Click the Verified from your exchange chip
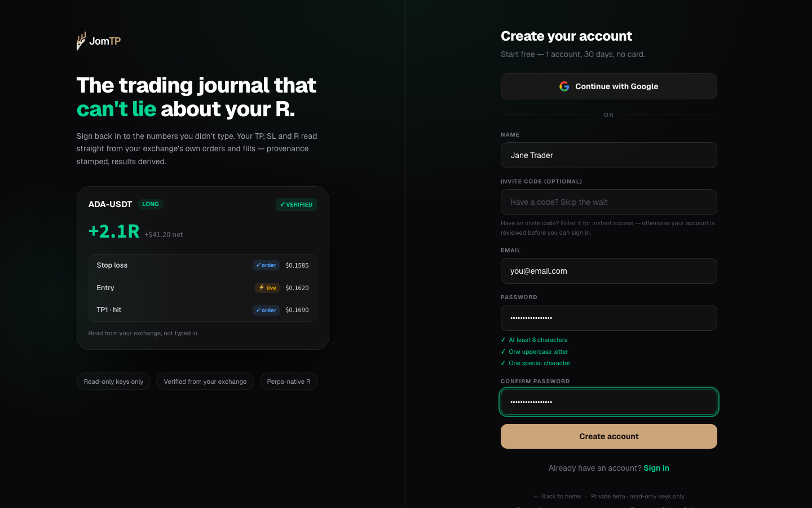Image resolution: width=812 pixels, height=508 pixels. pyautogui.click(x=205, y=382)
